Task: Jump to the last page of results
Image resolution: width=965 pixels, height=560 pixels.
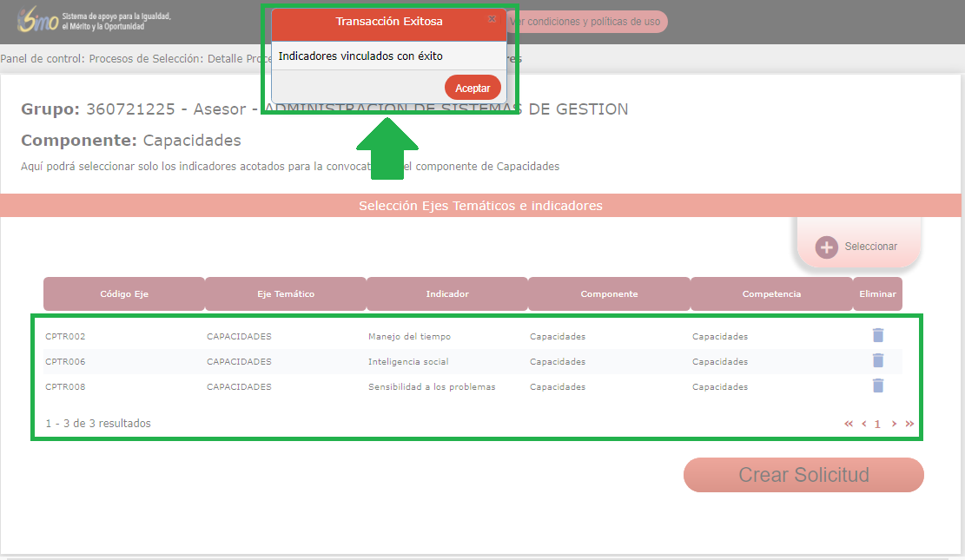Action: click(x=909, y=424)
